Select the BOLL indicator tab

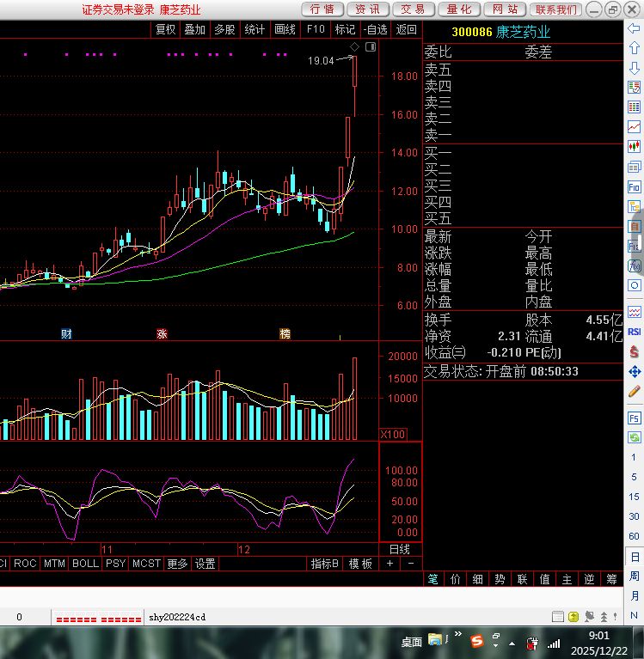[x=85, y=564]
